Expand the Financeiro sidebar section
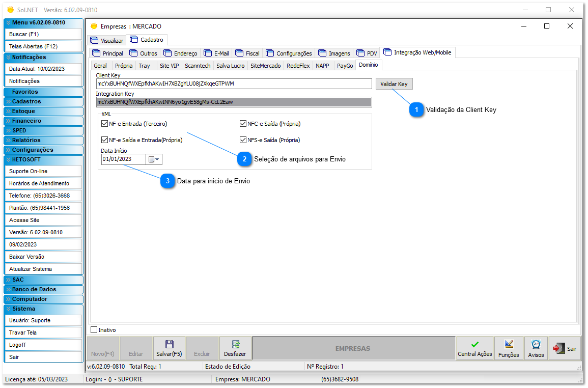The image size is (588, 388). tap(43, 121)
